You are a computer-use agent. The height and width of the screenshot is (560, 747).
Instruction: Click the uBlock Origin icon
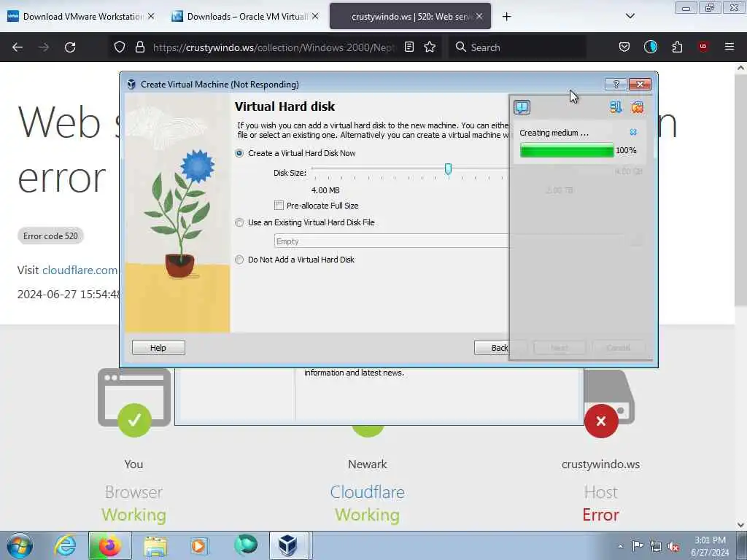[703, 47]
